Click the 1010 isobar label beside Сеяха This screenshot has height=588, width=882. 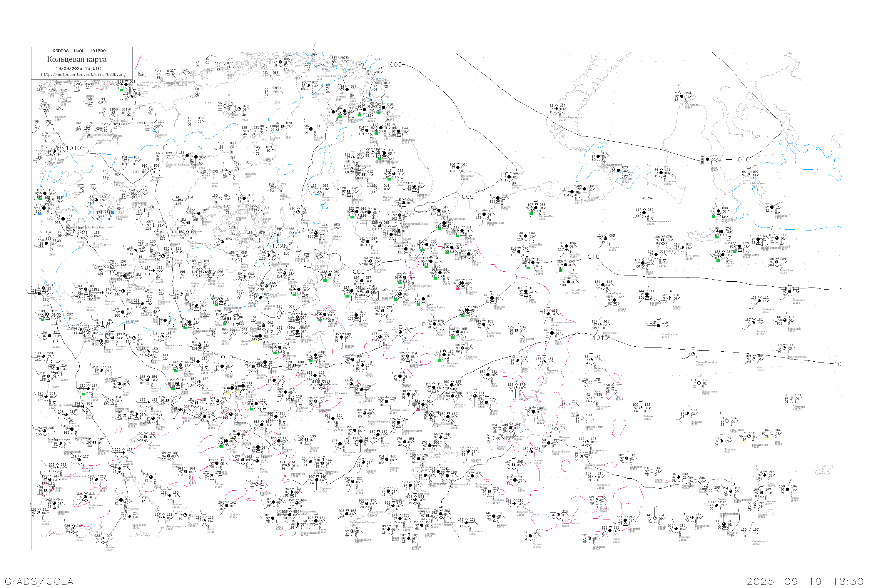click(742, 159)
